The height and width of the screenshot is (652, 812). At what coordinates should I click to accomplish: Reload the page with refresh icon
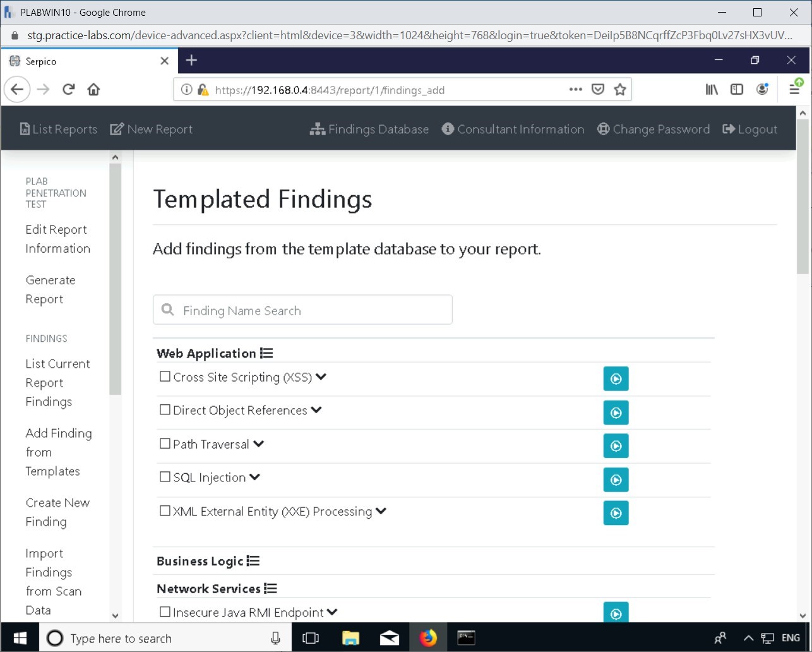click(x=69, y=90)
